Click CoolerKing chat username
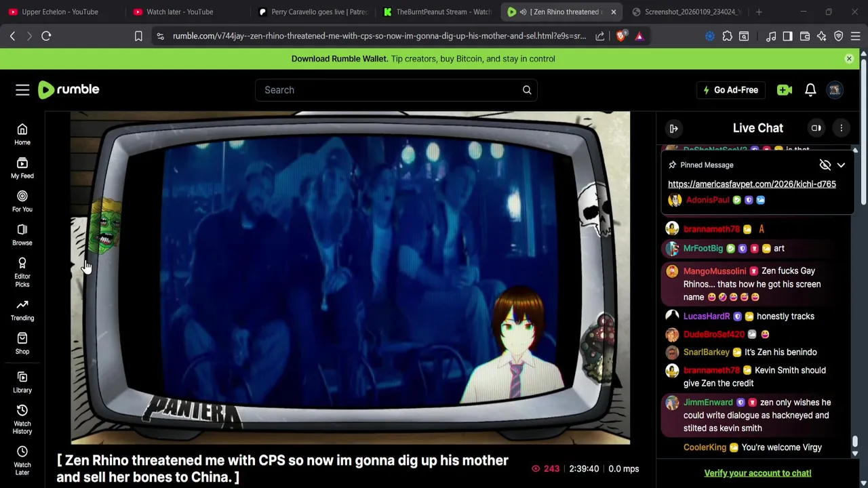Viewport: 868px width, 488px height. 705,447
